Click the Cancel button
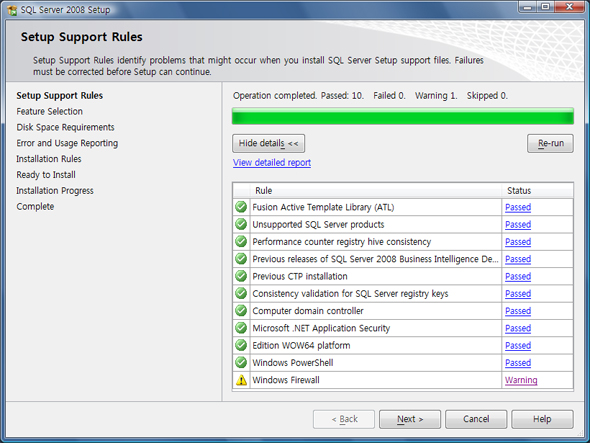This screenshot has height=443, width=590. (x=476, y=419)
